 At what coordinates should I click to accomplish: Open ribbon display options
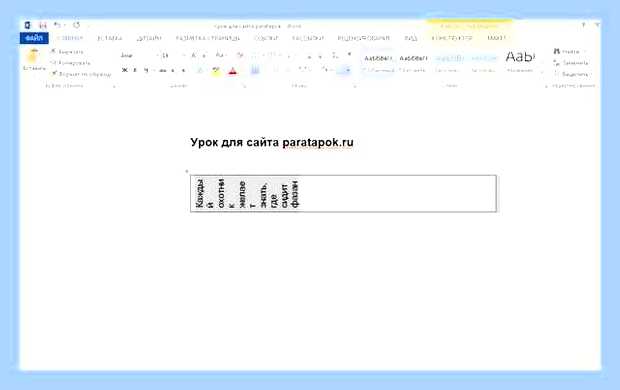[x=597, y=25]
